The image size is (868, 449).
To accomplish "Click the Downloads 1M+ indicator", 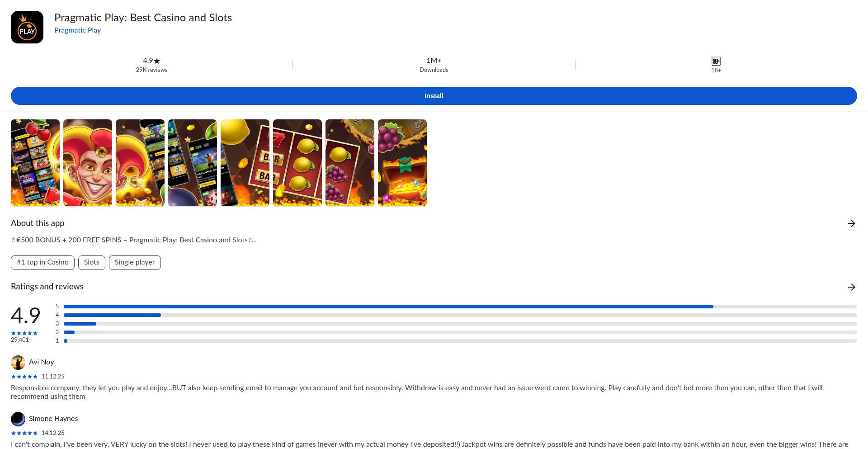I will 434,65.
